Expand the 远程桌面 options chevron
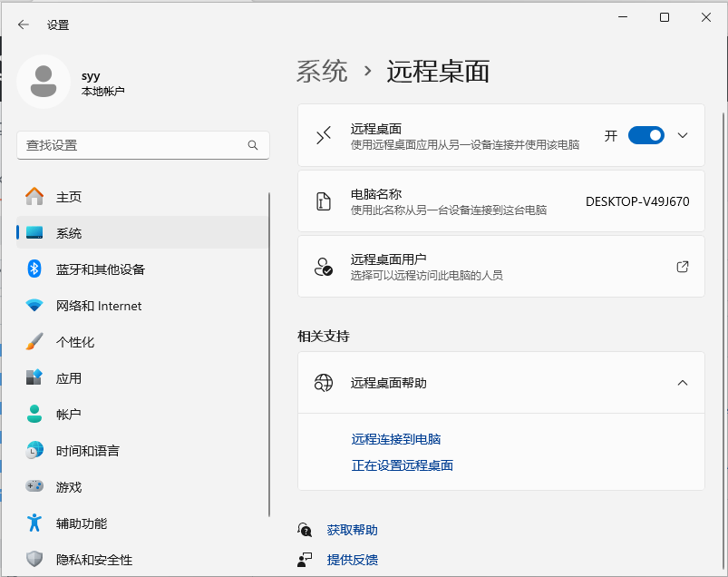Viewport: 728px width, 577px height. coord(683,135)
